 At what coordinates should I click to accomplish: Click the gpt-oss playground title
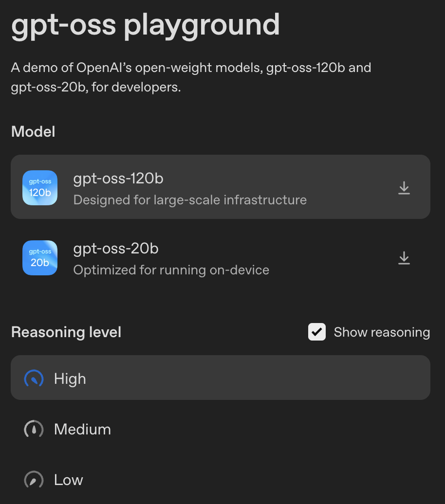click(146, 26)
